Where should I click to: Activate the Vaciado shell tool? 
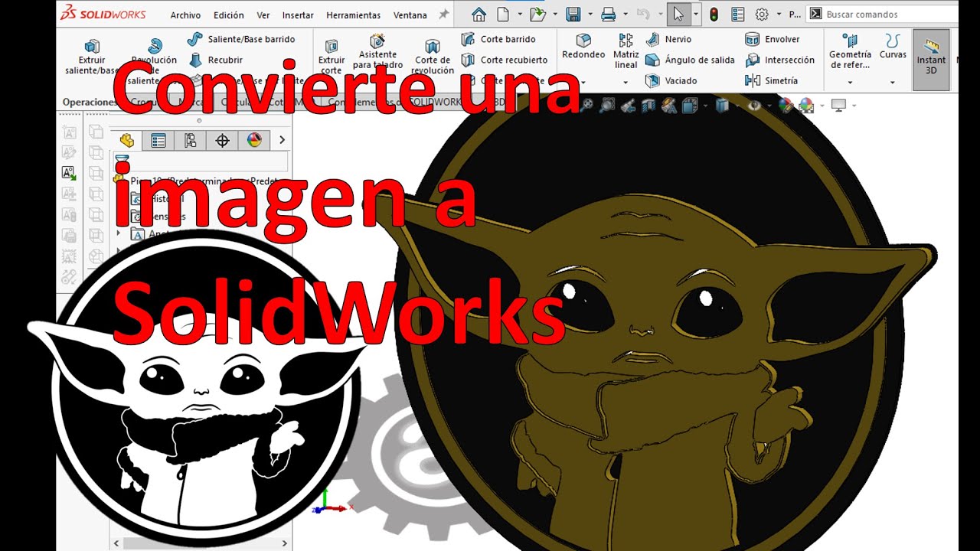[671, 80]
